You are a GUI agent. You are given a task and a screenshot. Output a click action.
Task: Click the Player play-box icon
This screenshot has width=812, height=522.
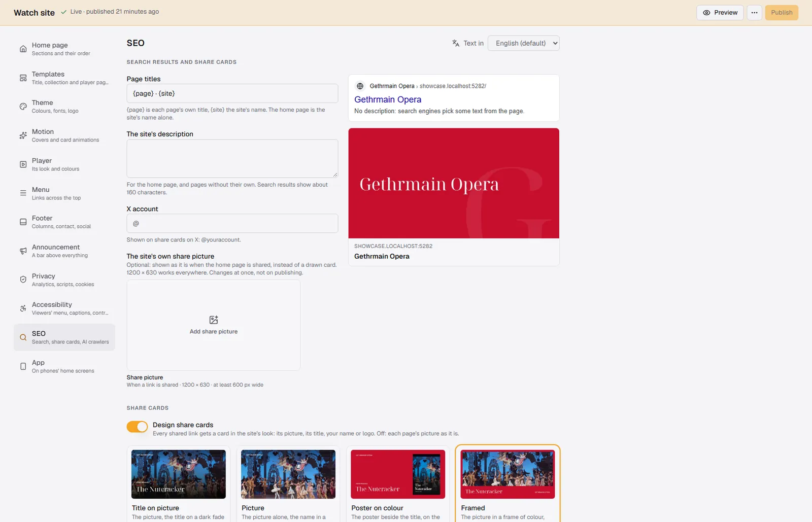pyautogui.click(x=23, y=164)
